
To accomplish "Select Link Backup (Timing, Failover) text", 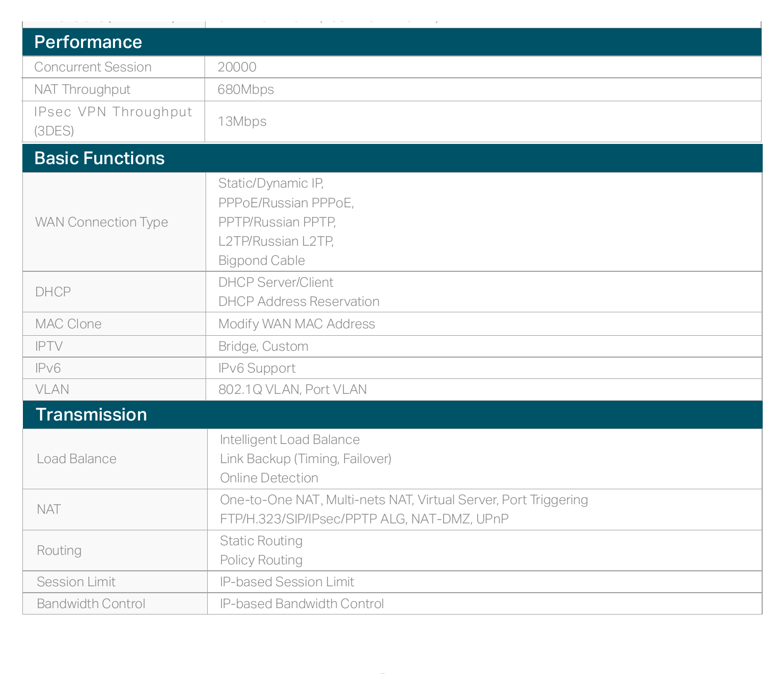I will [306, 459].
